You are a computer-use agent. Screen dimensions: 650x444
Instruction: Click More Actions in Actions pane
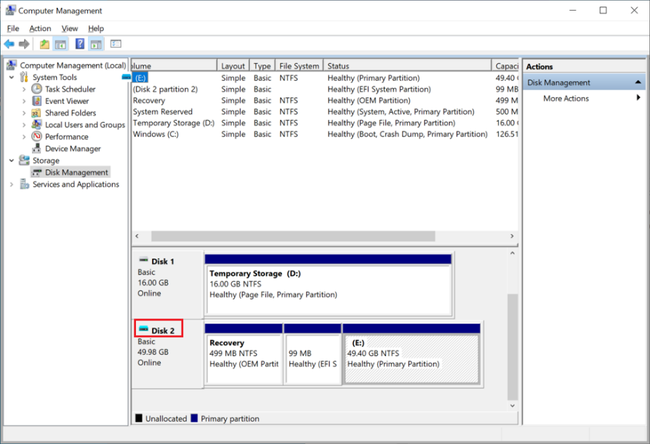click(566, 98)
